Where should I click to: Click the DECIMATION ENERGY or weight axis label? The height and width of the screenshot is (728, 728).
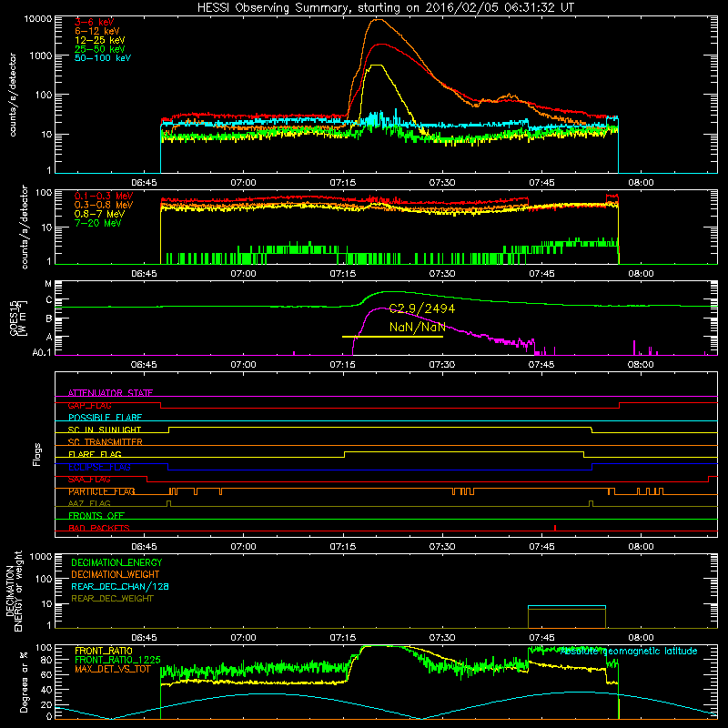(x=14, y=591)
